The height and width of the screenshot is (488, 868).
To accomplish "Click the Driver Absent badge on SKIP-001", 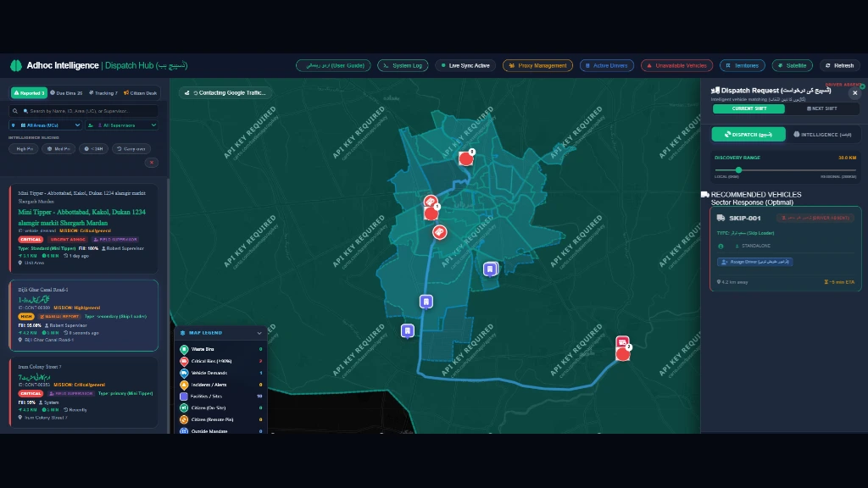I will click(815, 218).
